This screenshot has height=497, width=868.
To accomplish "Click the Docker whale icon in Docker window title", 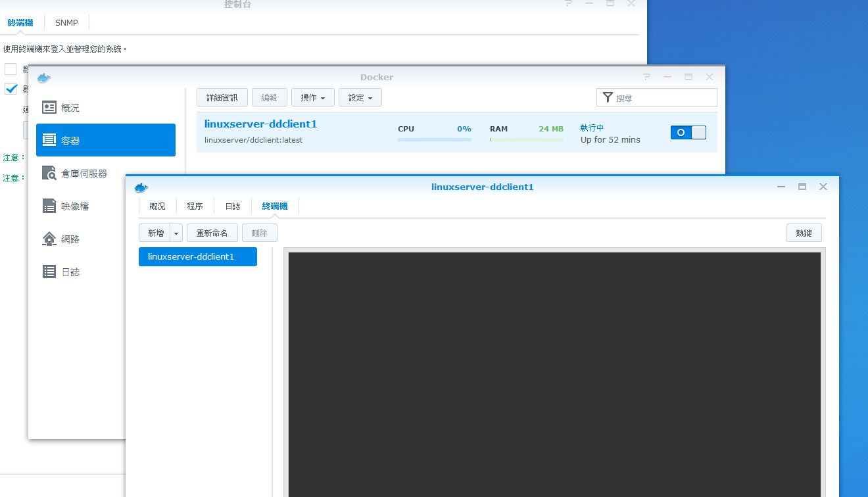I will (x=44, y=78).
